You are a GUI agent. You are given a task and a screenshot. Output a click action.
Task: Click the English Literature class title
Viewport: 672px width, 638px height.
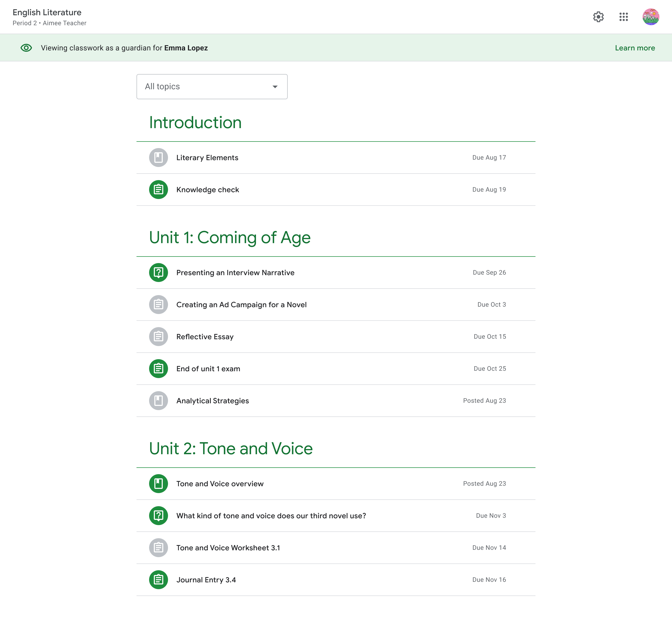(47, 12)
